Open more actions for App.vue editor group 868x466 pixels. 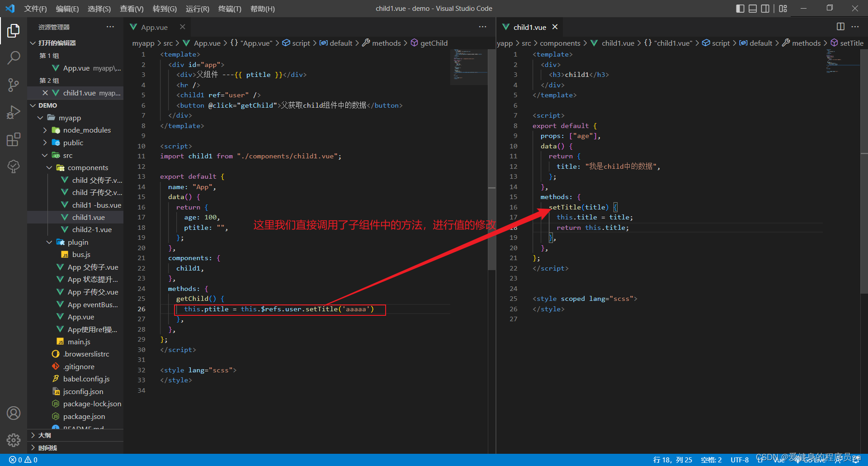(x=483, y=27)
